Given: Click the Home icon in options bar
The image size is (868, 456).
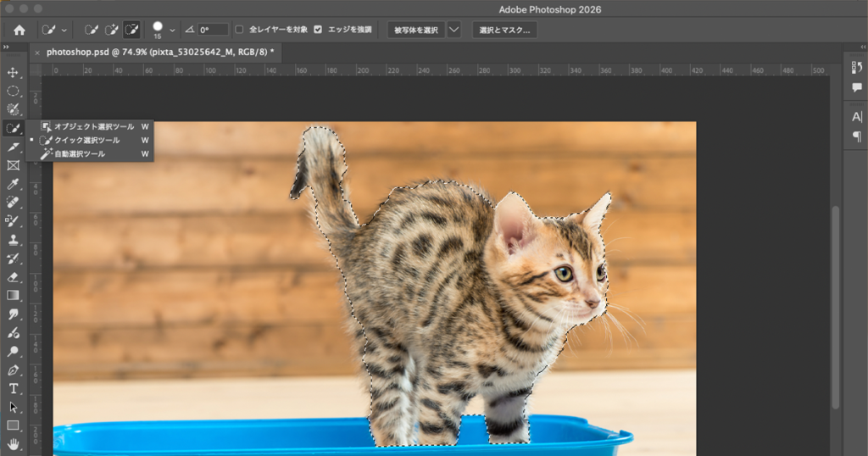Looking at the screenshot, I should click(19, 30).
